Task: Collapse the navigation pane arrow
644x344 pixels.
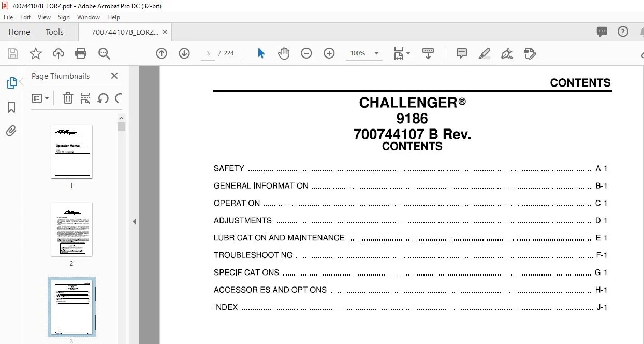Action: (134, 221)
